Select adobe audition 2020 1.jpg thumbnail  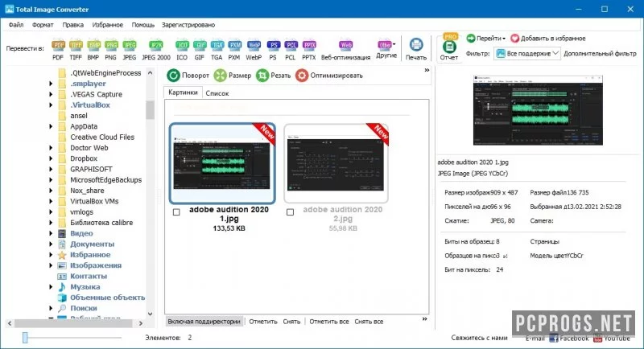pyautogui.click(x=222, y=163)
